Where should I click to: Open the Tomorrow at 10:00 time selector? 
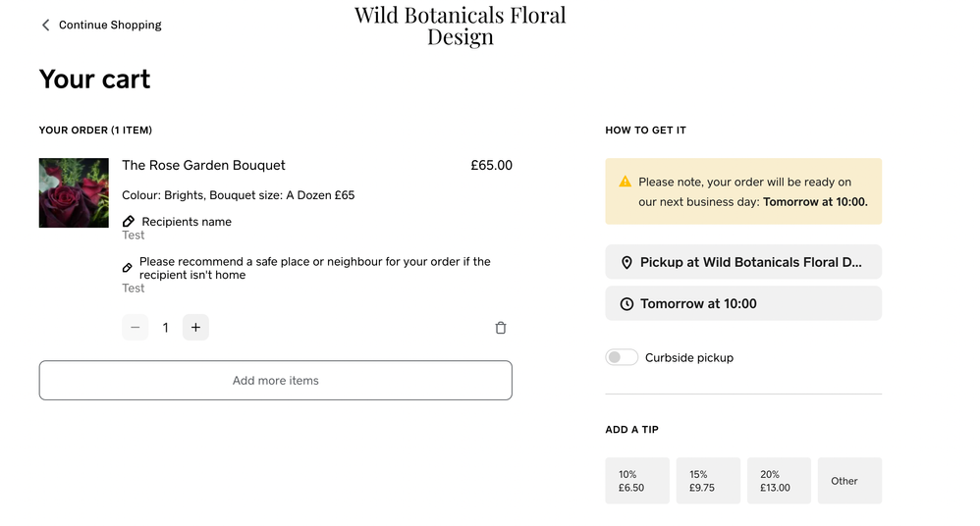pyautogui.click(x=743, y=303)
